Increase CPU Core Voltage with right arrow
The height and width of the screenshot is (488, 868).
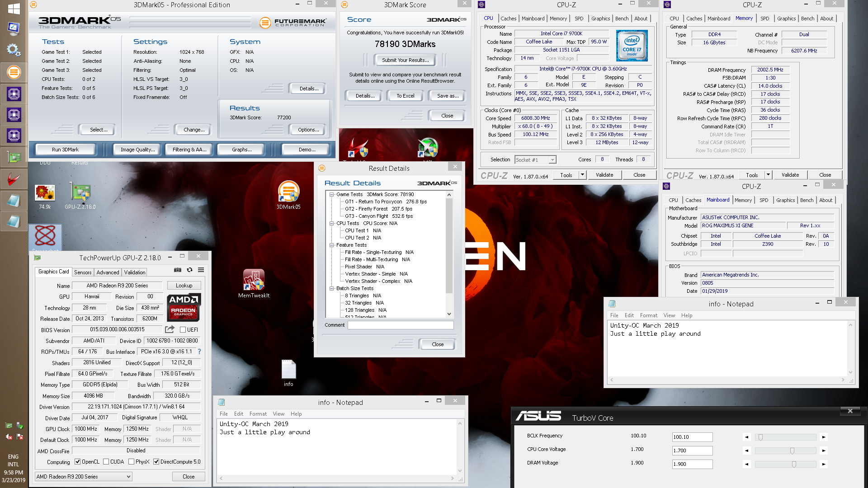[824, 450]
